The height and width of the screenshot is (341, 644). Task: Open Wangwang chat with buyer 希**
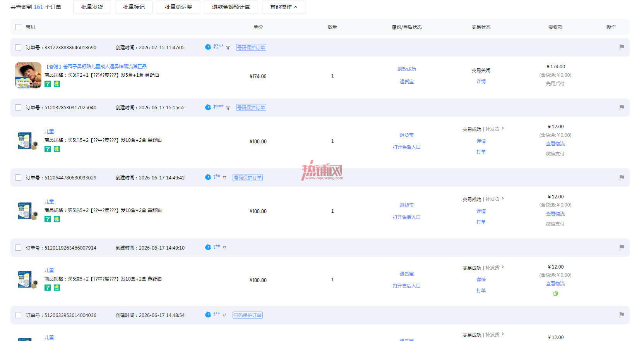pyautogui.click(x=208, y=47)
